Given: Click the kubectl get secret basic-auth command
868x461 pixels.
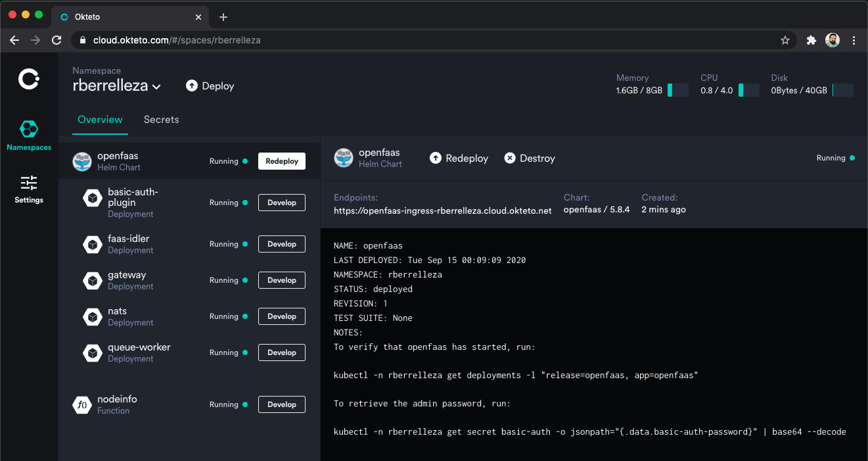Looking at the screenshot, I should pyautogui.click(x=589, y=432).
